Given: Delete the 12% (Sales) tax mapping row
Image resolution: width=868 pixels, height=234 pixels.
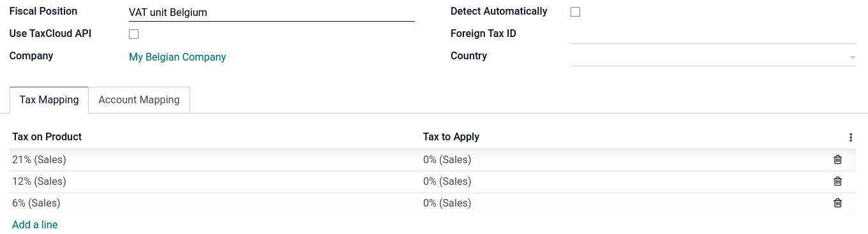Looking at the screenshot, I should click(838, 182).
